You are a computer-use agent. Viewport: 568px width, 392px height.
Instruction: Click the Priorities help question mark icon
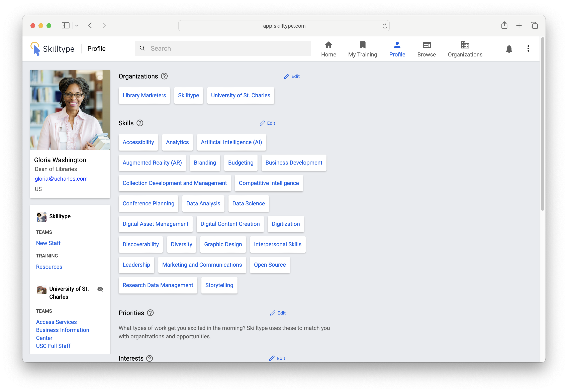tap(150, 313)
